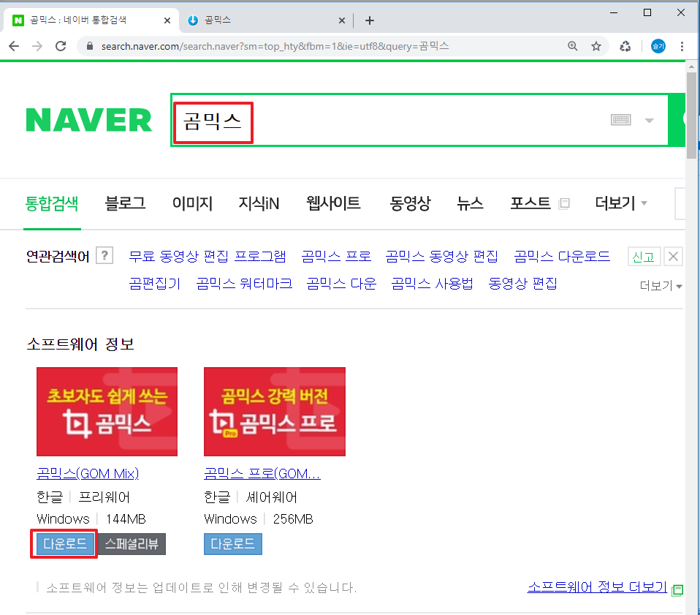Open zoom magnifier in address bar

click(572, 46)
